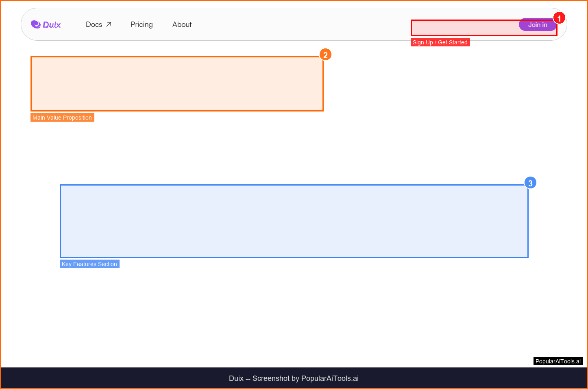Open the About page link
This screenshot has width=588, height=389.
tap(182, 24)
